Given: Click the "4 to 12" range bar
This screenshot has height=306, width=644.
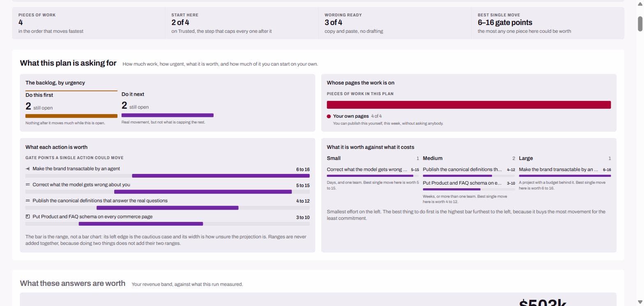Looking at the screenshot, I should (168, 208).
